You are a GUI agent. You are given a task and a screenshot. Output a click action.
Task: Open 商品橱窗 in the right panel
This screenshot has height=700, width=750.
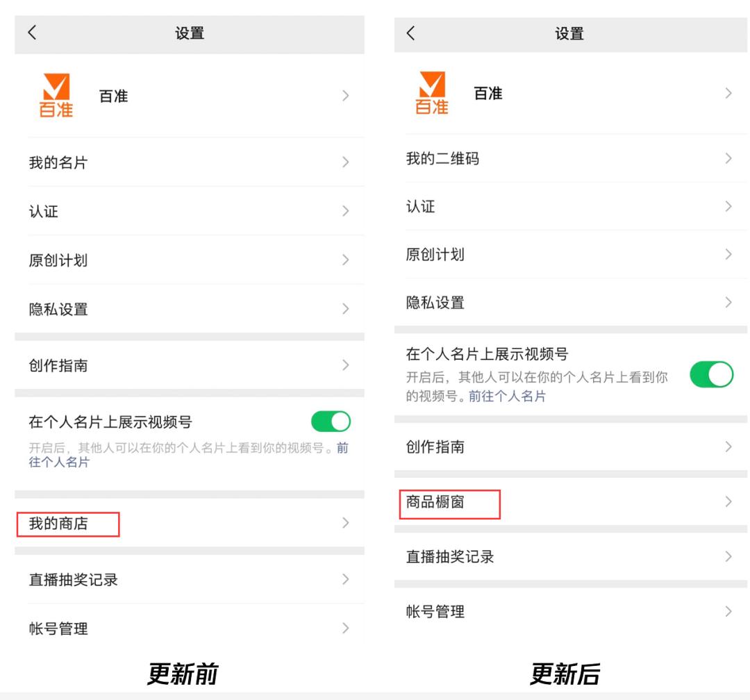click(x=435, y=502)
